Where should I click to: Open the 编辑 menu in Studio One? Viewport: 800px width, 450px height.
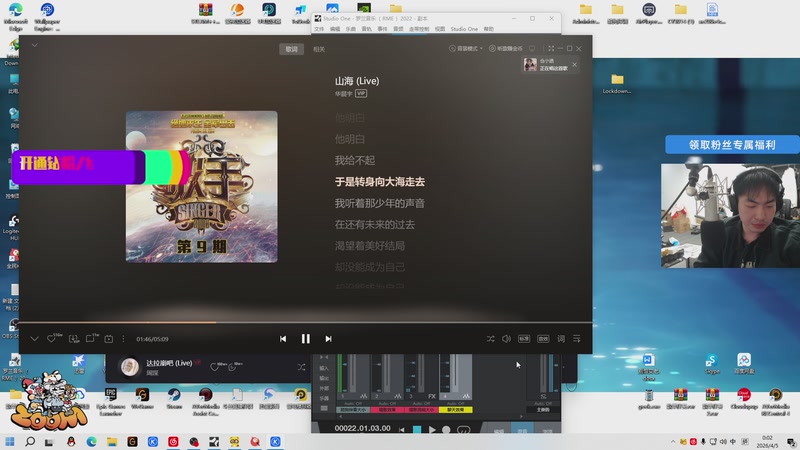pos(335,29)
